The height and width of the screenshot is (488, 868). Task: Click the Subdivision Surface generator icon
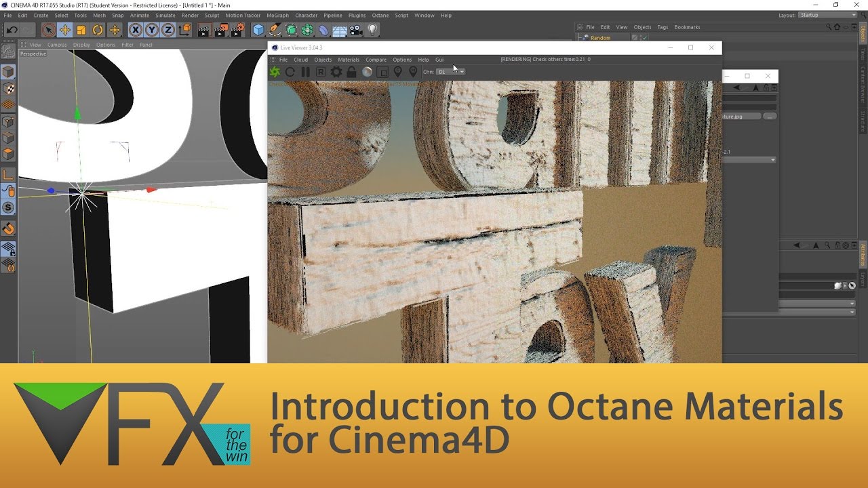coord(291,30)
